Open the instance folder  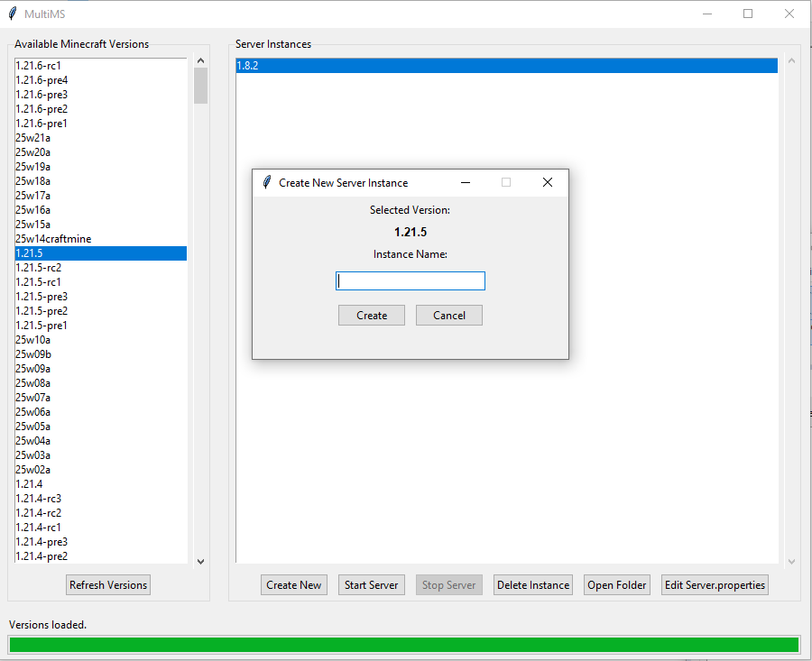tap(617, 585)
